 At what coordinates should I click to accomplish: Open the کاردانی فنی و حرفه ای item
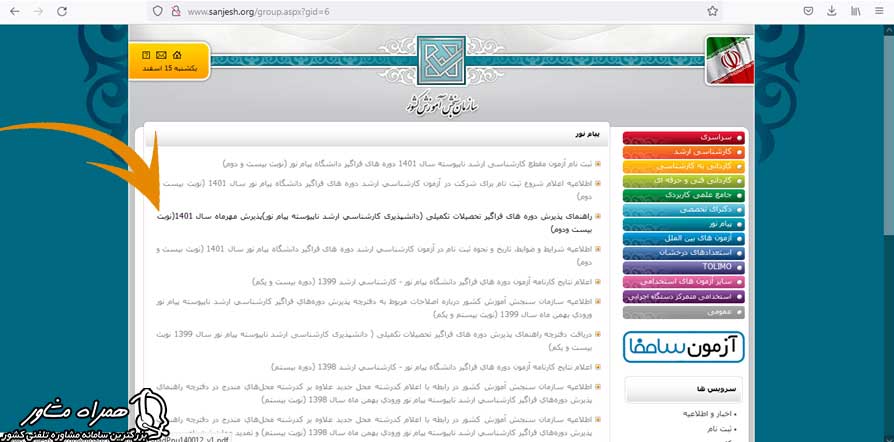[x=684, y=181]
